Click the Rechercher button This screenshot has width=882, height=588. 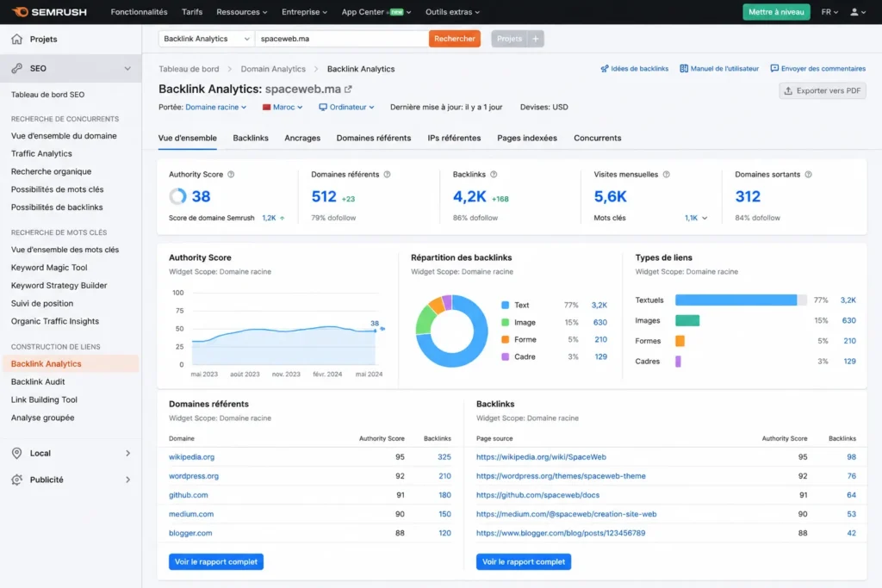point(455,39)
